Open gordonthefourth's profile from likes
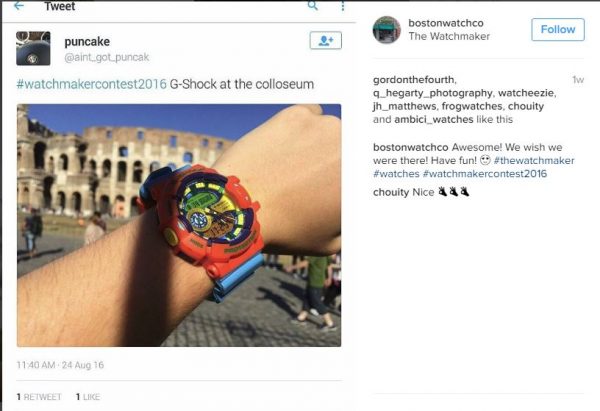 click(414, 80)
